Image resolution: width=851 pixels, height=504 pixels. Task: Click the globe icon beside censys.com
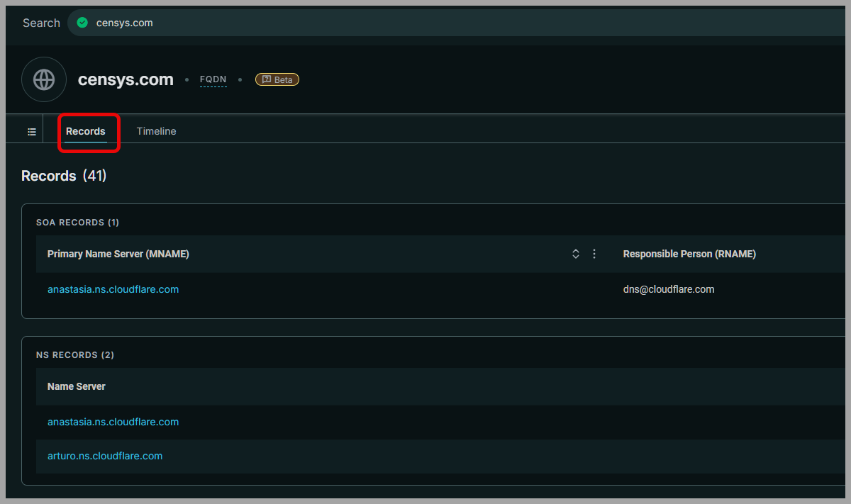44,79
